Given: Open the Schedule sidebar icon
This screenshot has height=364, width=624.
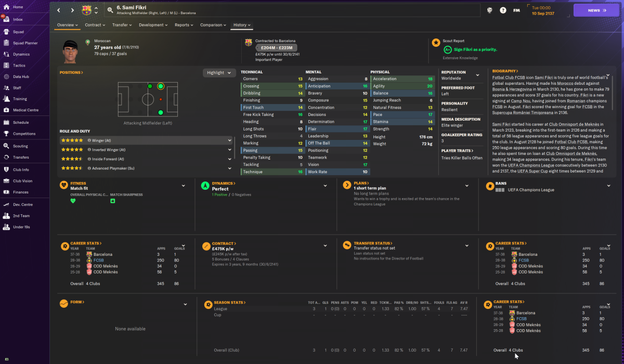Looking at the screenshot, I should point(6,123).
